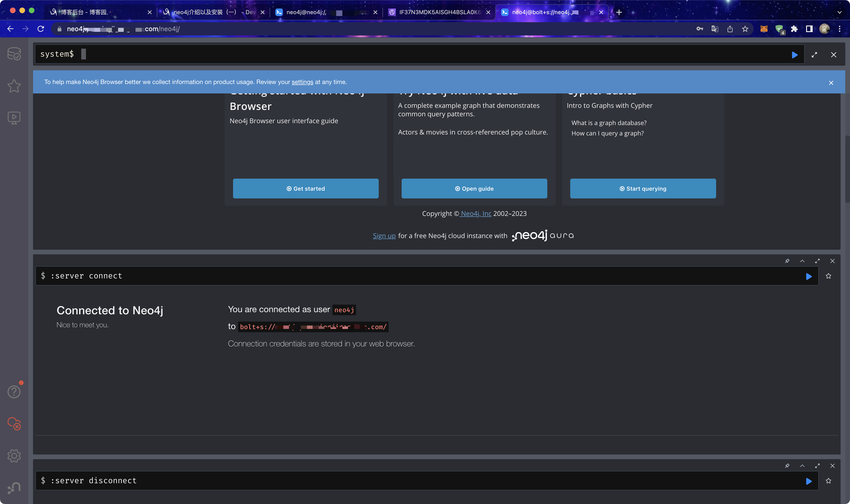
Task: Open the Favorites star sidebar panel
Action: (x=14, y=86)
